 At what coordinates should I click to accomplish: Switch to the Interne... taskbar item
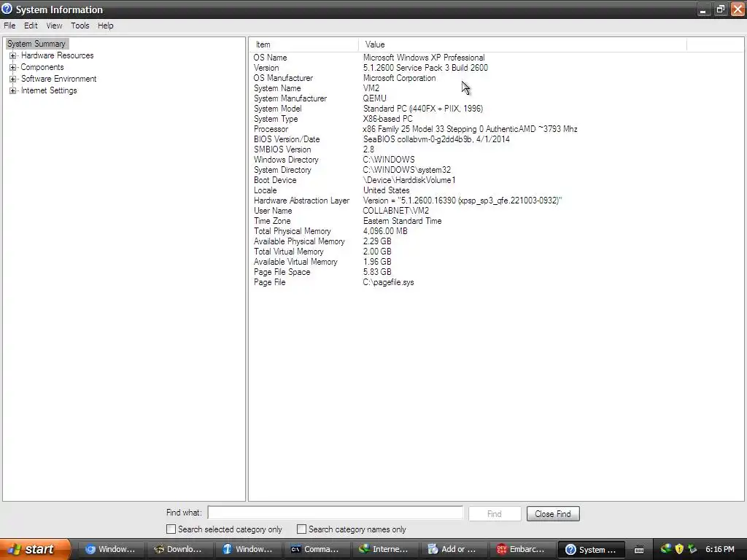tap(385, 550)
